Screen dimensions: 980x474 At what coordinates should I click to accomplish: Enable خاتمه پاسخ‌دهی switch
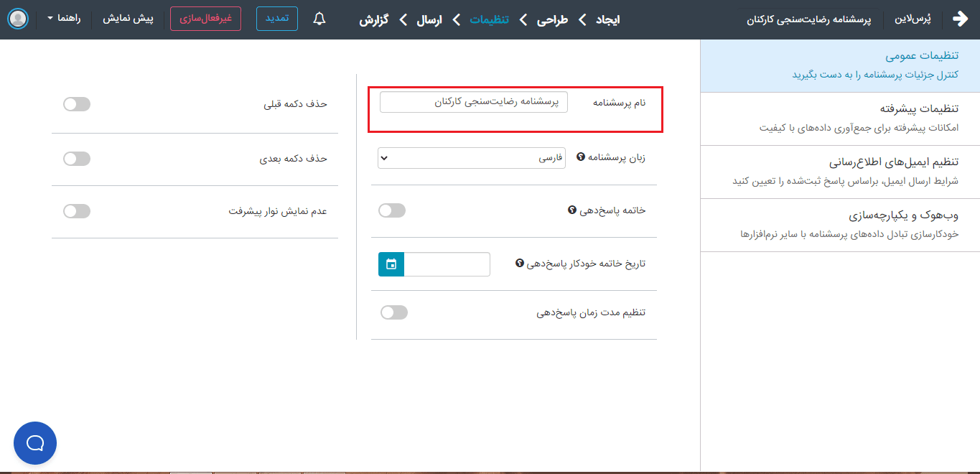point(392,210)
